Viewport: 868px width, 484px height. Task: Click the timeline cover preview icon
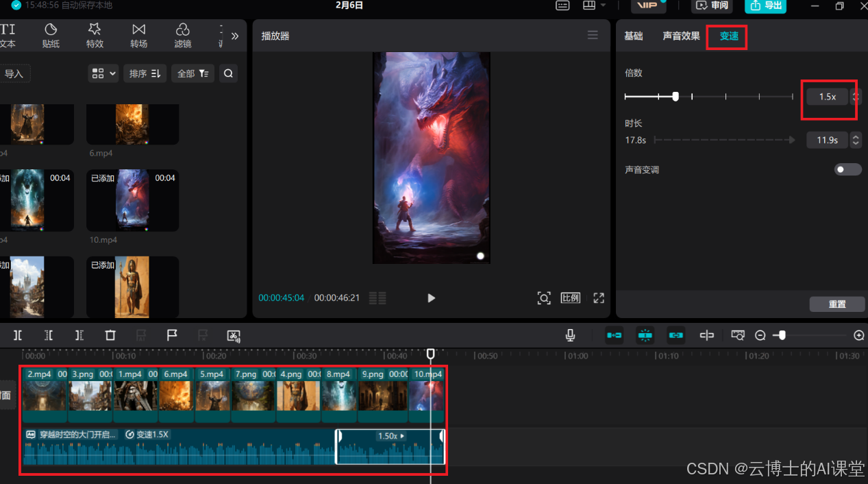coord(738,335)
